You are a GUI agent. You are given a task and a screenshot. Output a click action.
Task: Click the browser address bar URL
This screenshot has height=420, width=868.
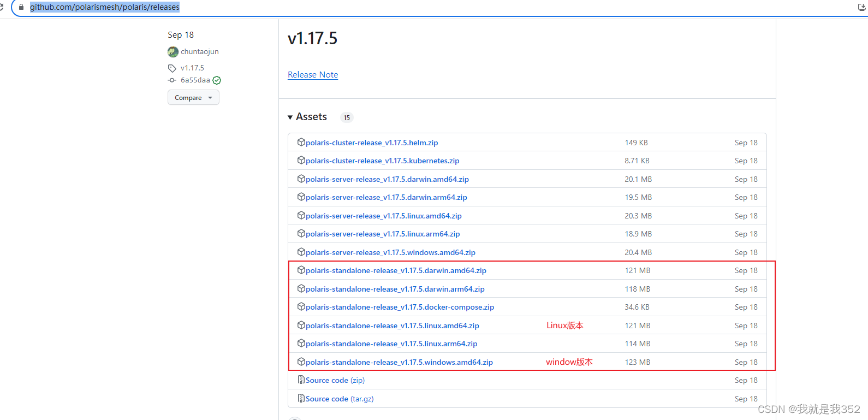point(105,7)
